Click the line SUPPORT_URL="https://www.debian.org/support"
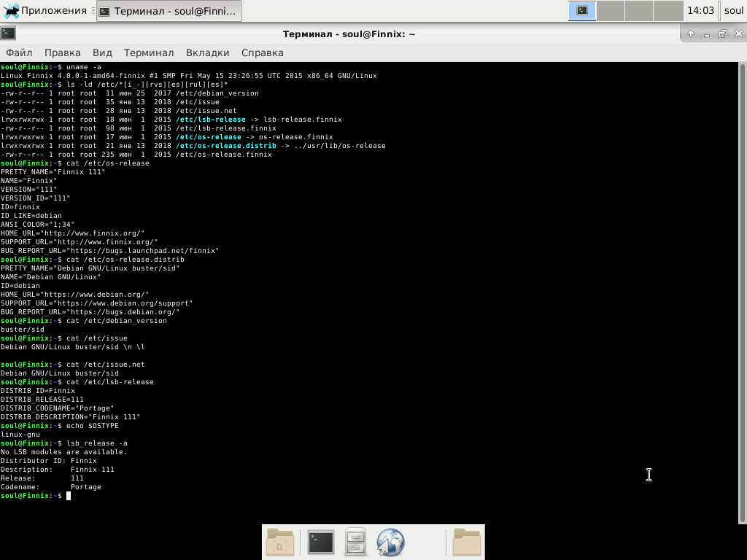Image resolution: width=747 pixels, height=560 pixels. [97, 303]
